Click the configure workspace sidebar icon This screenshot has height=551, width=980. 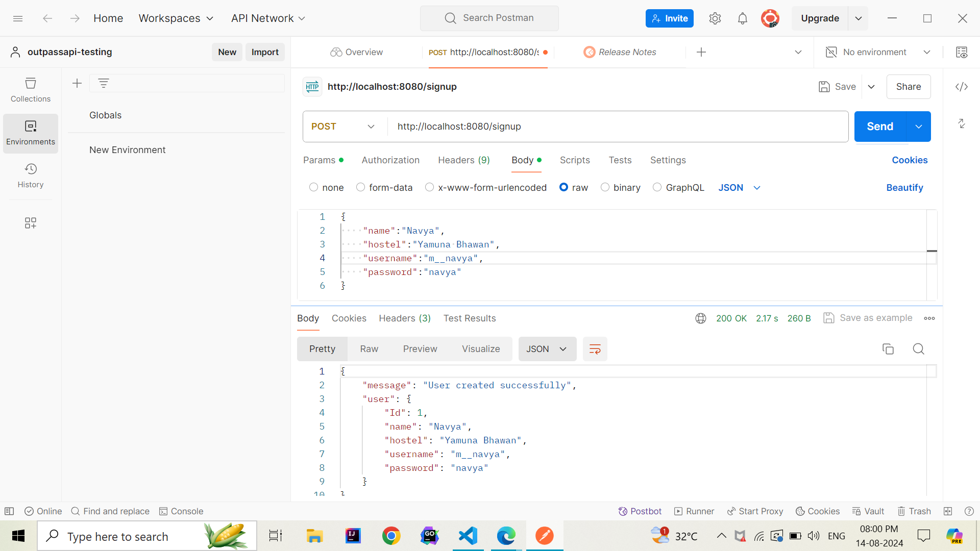31,223
